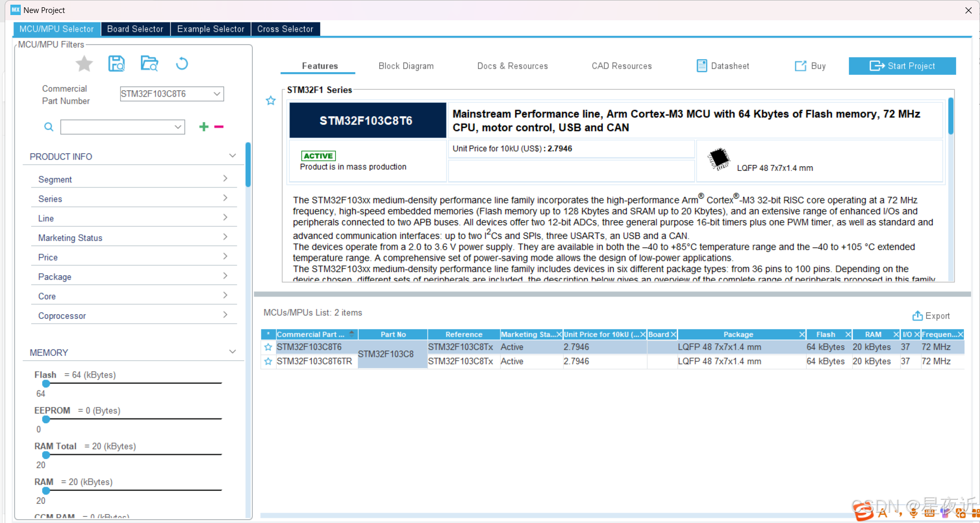Screen dimensions: 980x523
Task: Click the star column header in the MCU list
Action: 268,334
